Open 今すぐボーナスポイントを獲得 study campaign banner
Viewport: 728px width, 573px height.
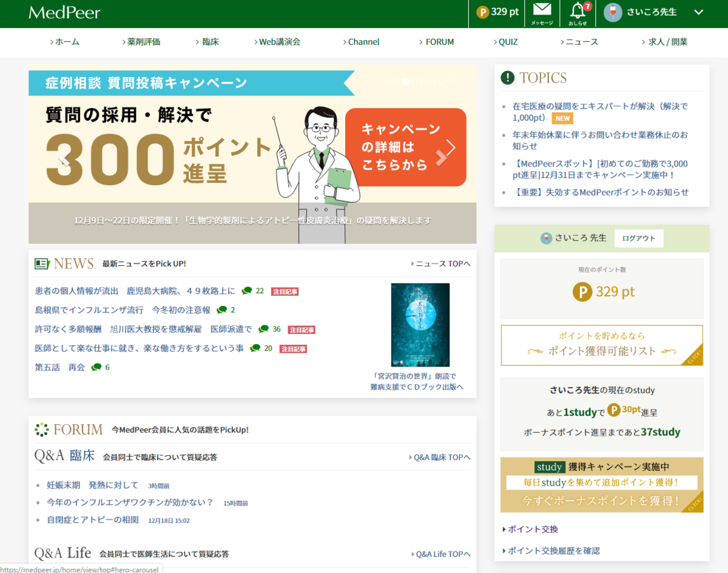602,485
